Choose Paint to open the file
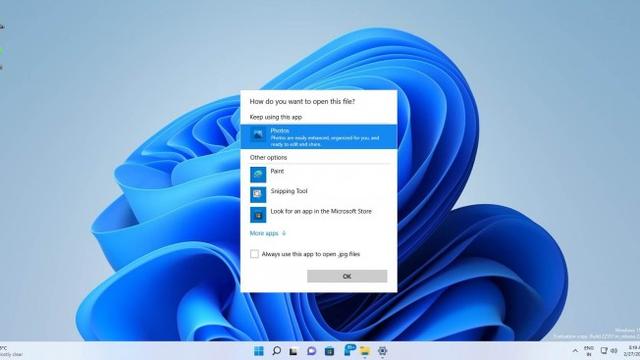The image size is (640, 360). tap(318, 174)
